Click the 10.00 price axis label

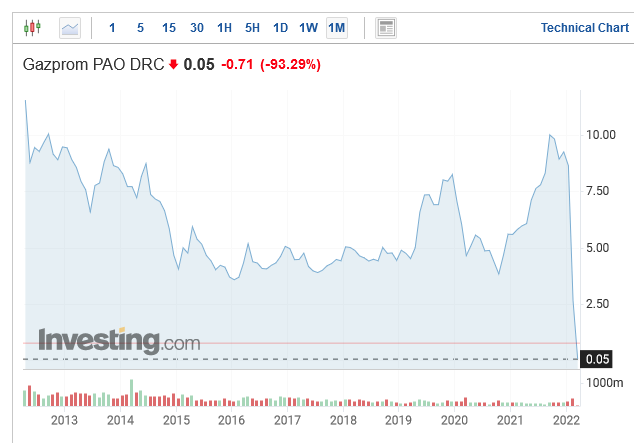(x=601, y=135)
